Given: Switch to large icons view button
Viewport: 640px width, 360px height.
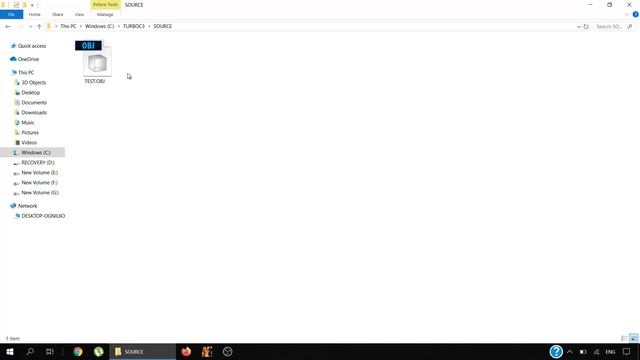Looking at the screenshot, I should click(x=633, y=338).
